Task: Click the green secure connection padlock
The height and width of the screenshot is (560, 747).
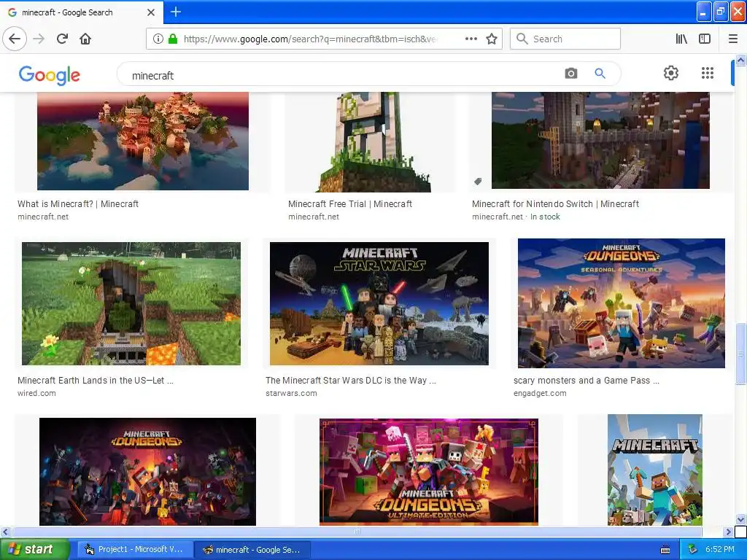Action: click(173, 39)
